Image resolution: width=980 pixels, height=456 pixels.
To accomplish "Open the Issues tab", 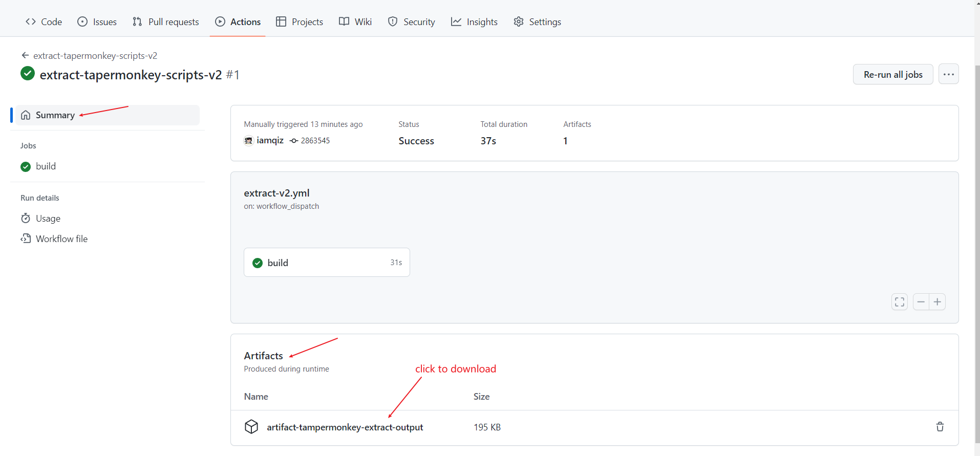I will point(97,21).
